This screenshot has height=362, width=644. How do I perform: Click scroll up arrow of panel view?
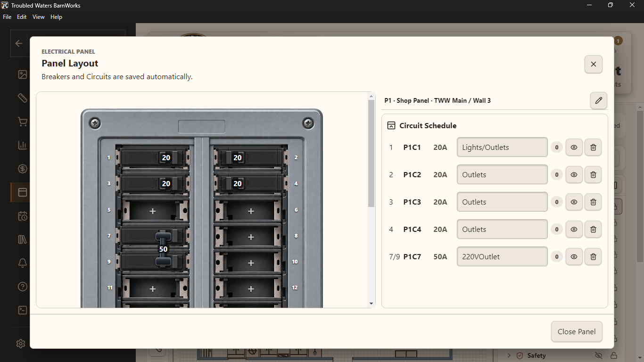pos(371,96)
